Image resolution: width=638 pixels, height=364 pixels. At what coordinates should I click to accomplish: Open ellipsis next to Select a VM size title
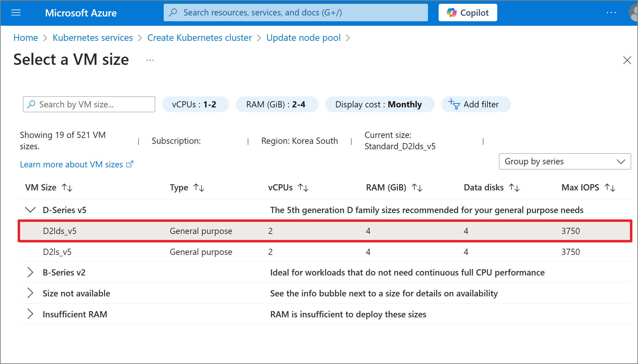pos(150,60)
